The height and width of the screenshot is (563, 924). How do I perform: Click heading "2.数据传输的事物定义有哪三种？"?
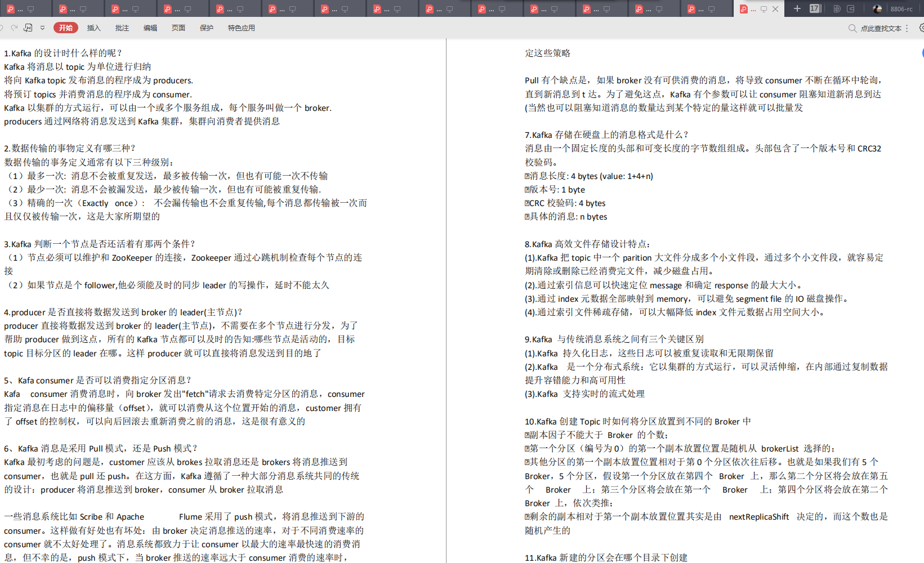[70, 148]
